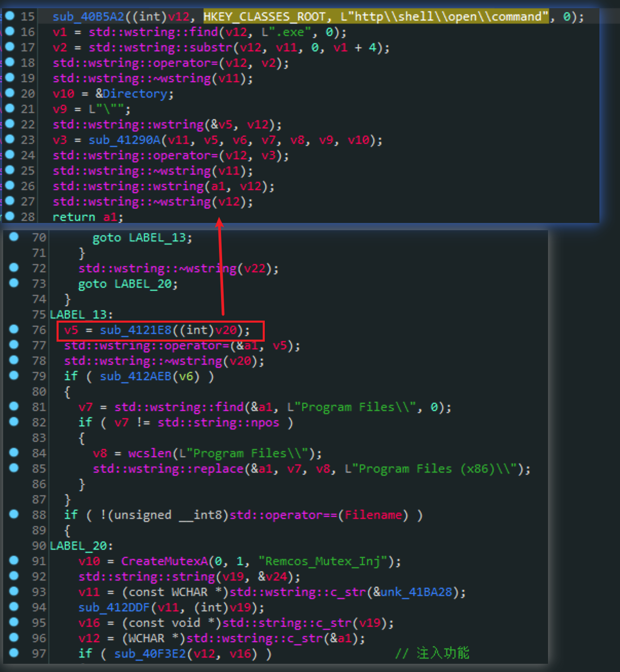Open function sub_412AEB in the if condition
The height and width of the screenshot is (672, 620).
pos(135,377)
